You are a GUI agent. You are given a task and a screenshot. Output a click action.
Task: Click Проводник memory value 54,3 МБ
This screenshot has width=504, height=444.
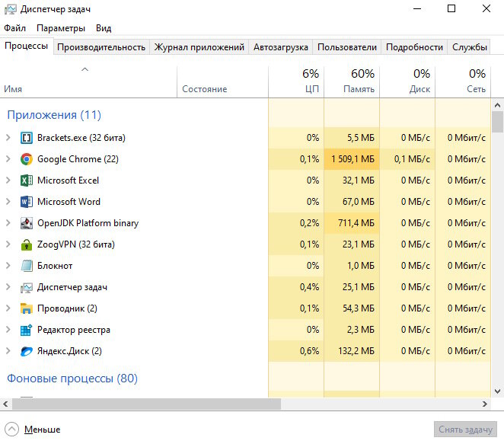(359, 308)
